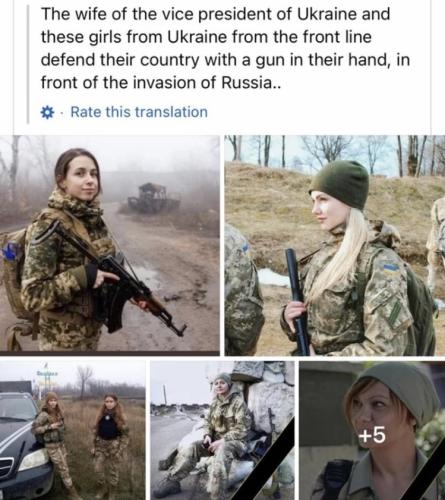Click the burned vehicle in the foggy photo

coord(153,198)
